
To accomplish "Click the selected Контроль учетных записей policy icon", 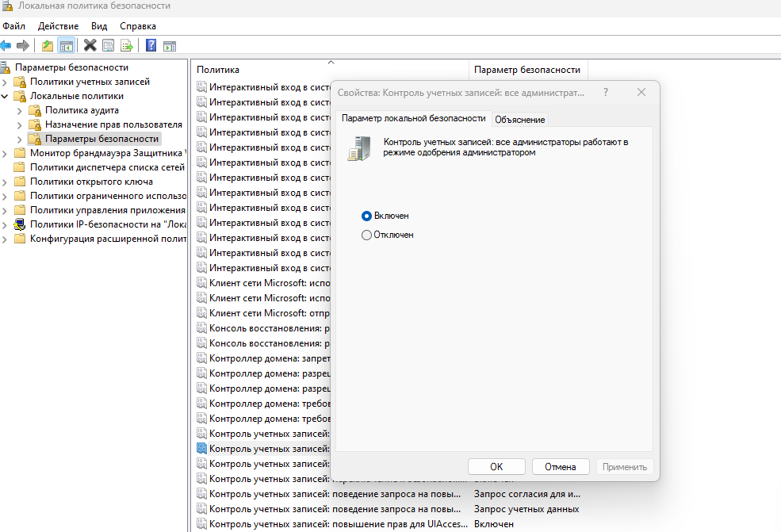I will click(201, 448).
